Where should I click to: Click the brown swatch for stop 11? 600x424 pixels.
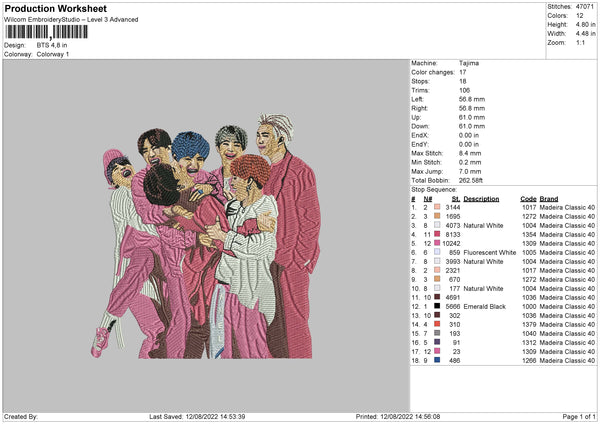click(x=437, y=297)
